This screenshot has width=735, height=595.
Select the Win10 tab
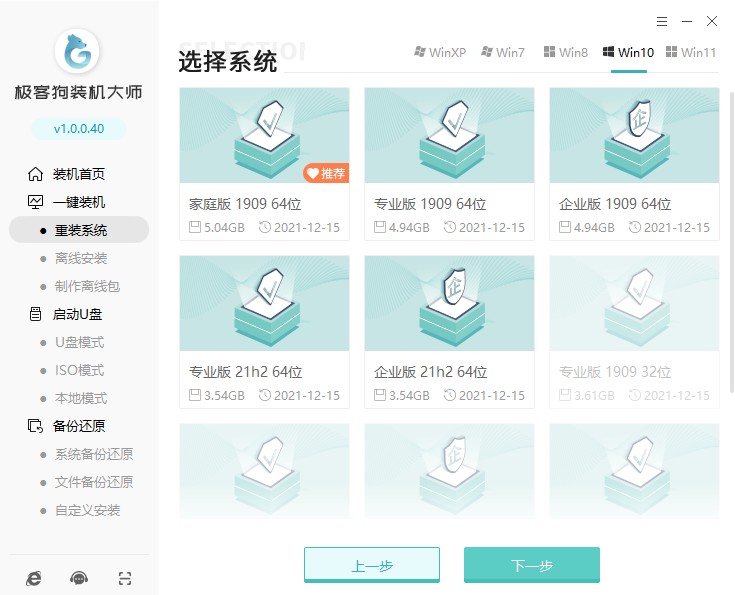tap(628, 52)
